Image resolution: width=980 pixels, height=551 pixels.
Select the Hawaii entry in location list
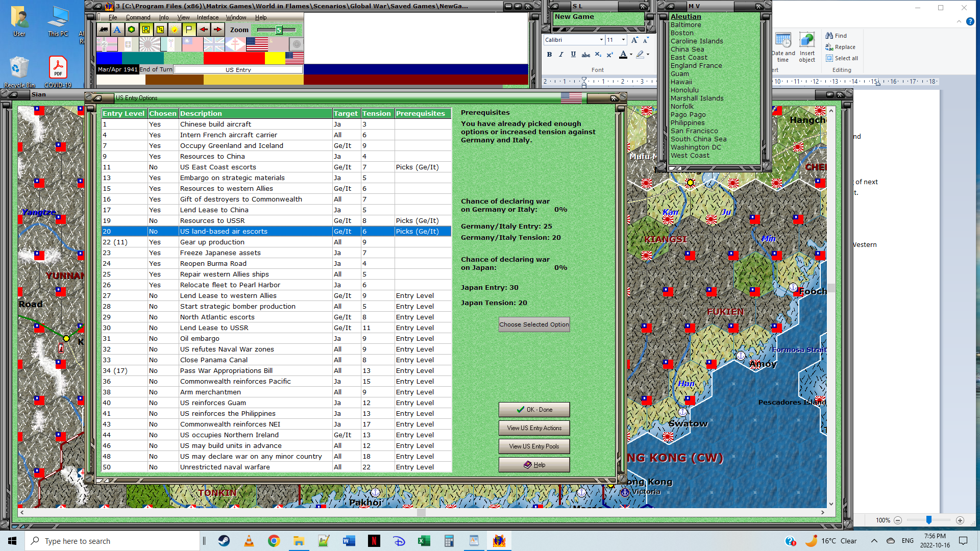point(681,82)
